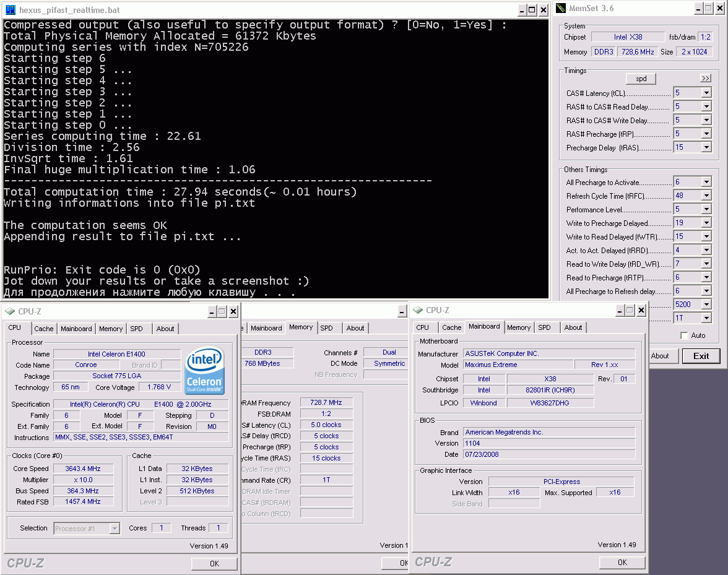Open the Processor #1 selection dropdown
This screenshot has width=728, height=575.
click(114, 528)
